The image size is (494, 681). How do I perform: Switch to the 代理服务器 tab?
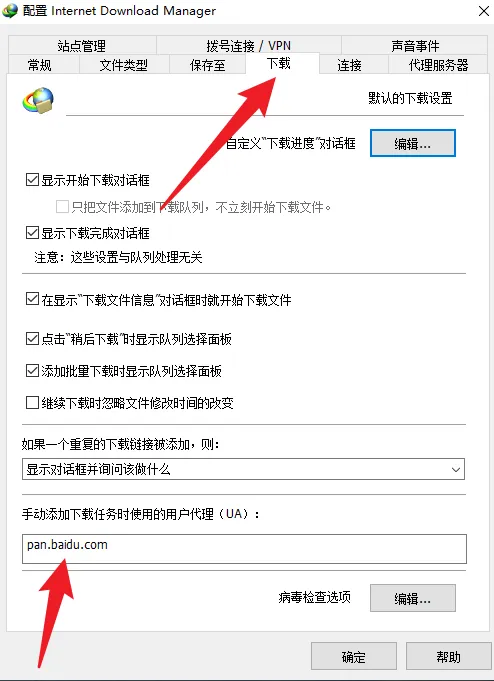point(438,65)
